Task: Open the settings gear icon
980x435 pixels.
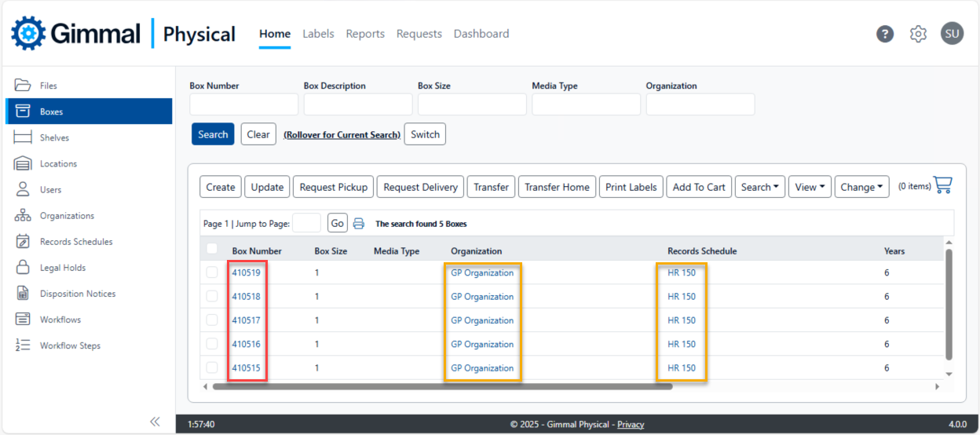Action: tap(918, 34)
